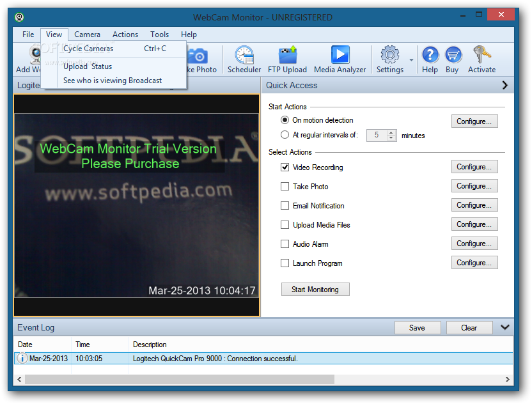Screen dimensions: 532x404
Task: Decrease the interval minutes spinner
Action: (391, 137)
